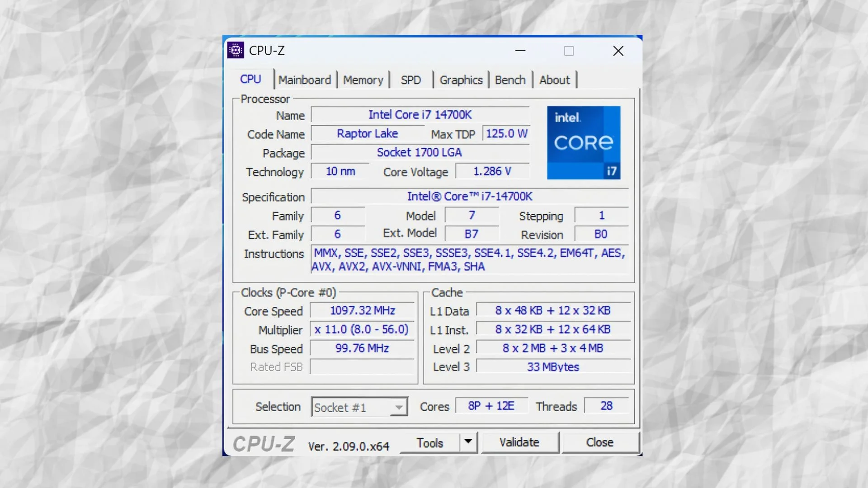Click the Level 3 value 33 MBytes
Viewport: 868px width, 488px height.
pos(553,367)
